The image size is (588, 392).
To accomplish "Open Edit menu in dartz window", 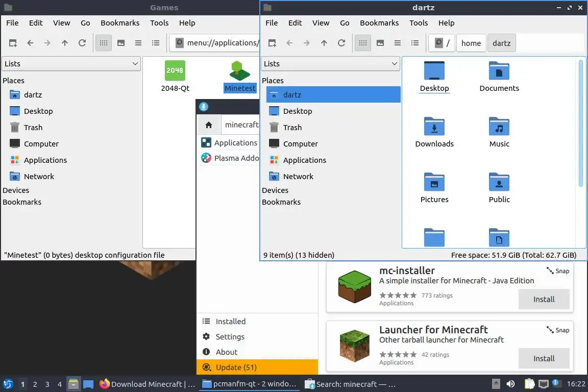I will point(295,23).
